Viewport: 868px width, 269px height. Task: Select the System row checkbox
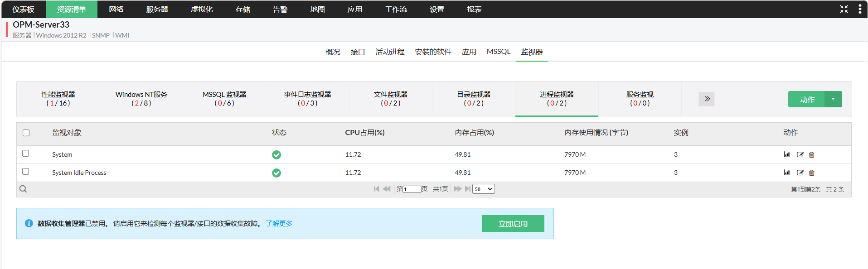tap(26, 154)
